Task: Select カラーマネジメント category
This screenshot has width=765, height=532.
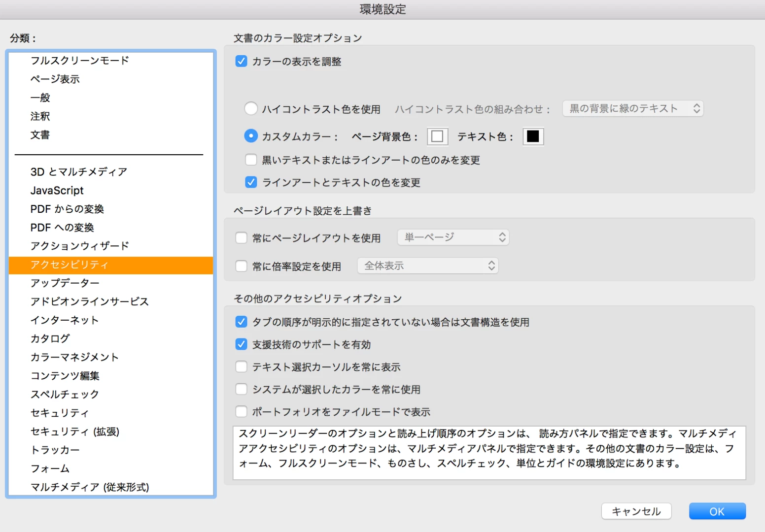Action: click(111, 357)
